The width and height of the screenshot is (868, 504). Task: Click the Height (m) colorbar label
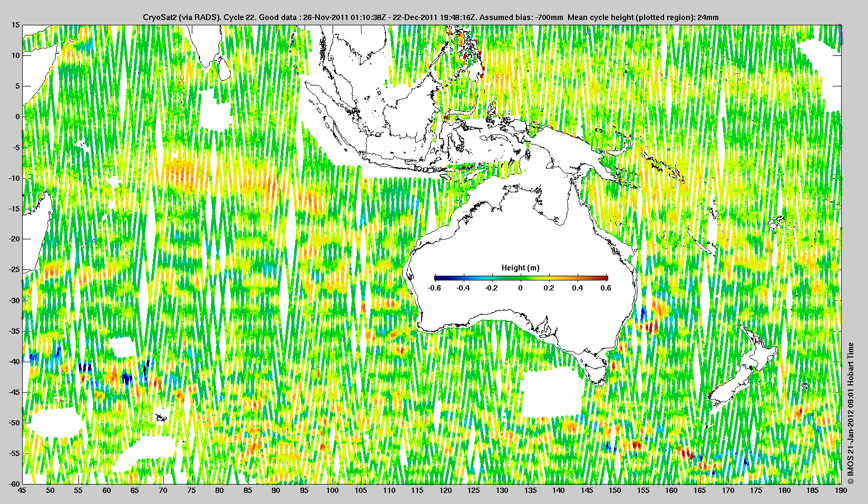520,268
